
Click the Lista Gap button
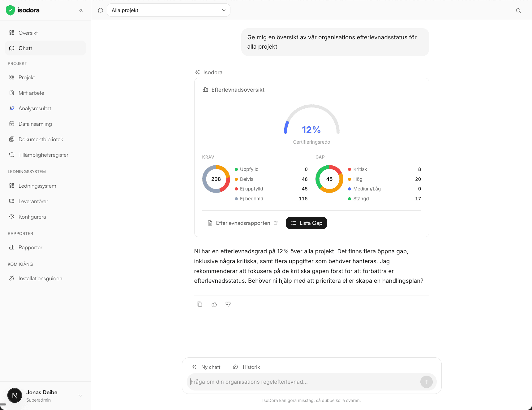click(x=306, y=223)
